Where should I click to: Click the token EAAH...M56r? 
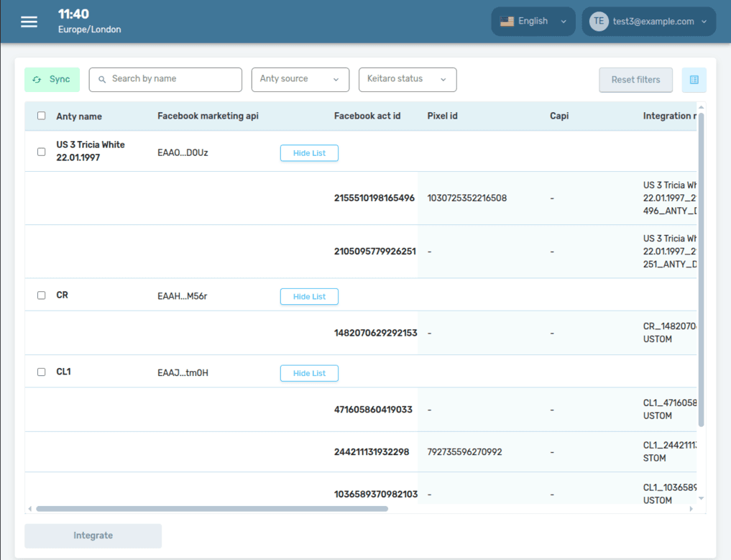click(x=183, y=296)
